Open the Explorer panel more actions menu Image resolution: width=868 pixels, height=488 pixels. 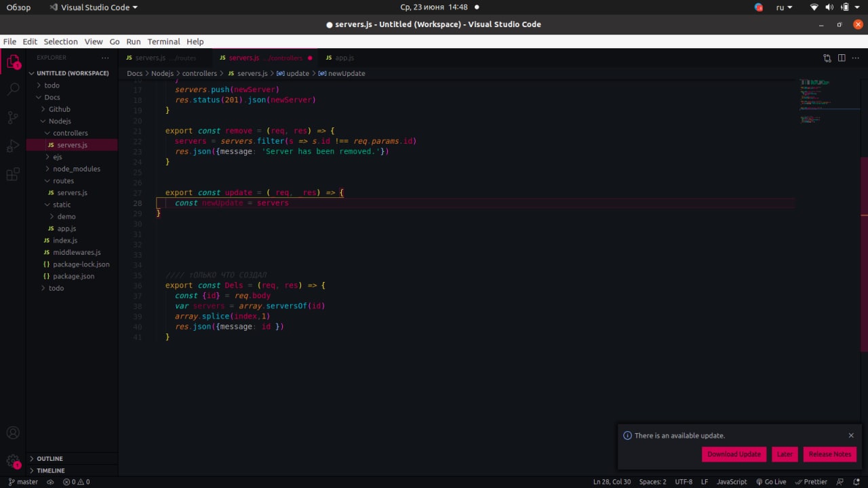105,58
